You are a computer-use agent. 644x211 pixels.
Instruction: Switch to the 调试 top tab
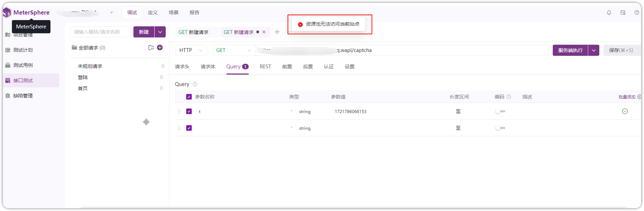tap(132, 13)
